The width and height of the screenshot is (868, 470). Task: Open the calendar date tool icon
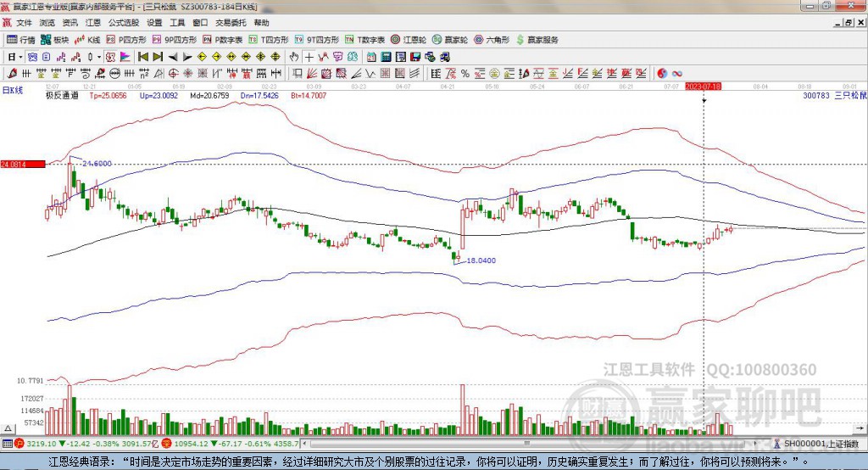(371, 57)
